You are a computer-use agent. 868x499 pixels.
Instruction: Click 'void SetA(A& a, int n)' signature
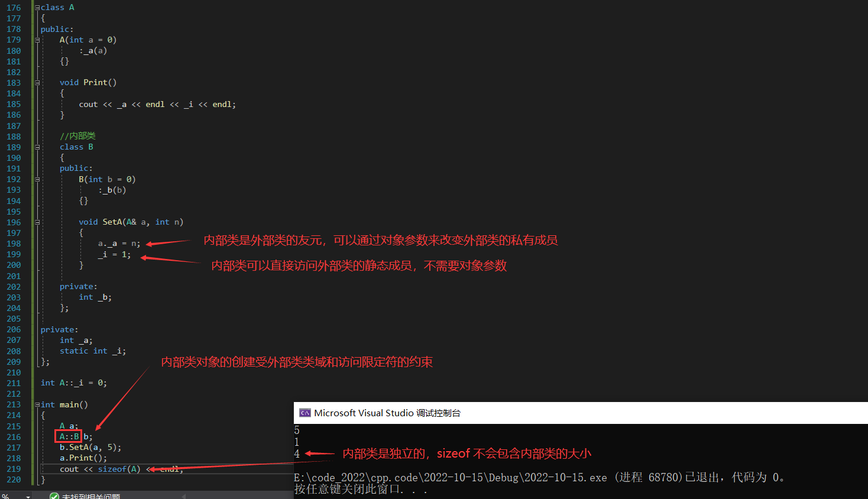click(x=131, y=222)
